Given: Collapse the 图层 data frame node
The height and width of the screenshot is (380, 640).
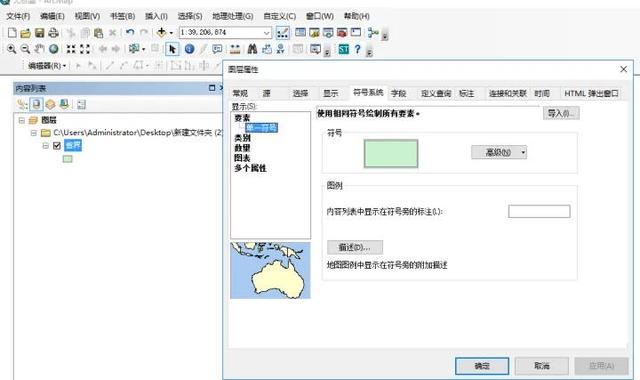Looking at the screenshot, I should (x=22, y=120).
